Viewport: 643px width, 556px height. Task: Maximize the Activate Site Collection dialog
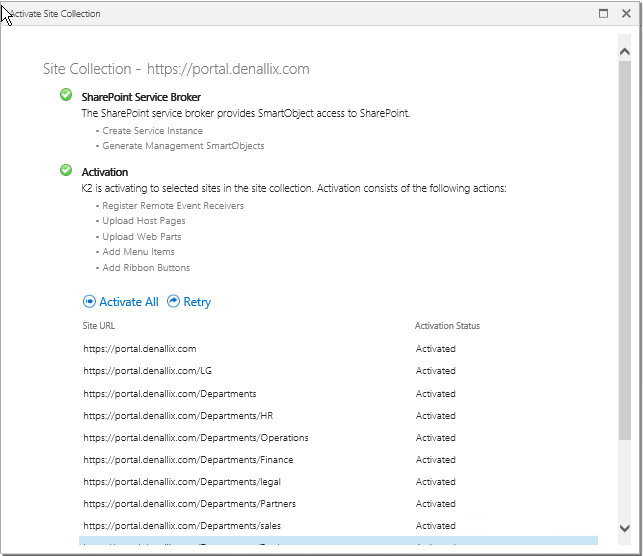[x=603, y=14]
